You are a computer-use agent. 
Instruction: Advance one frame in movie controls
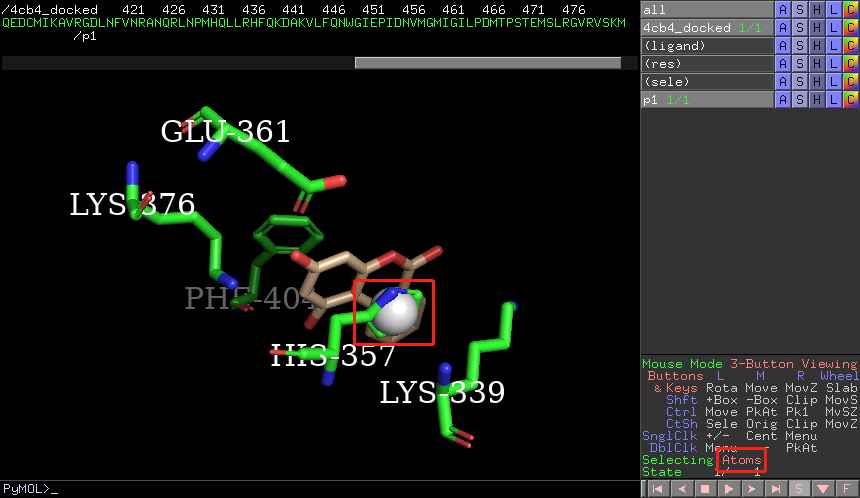coord(750,489)
